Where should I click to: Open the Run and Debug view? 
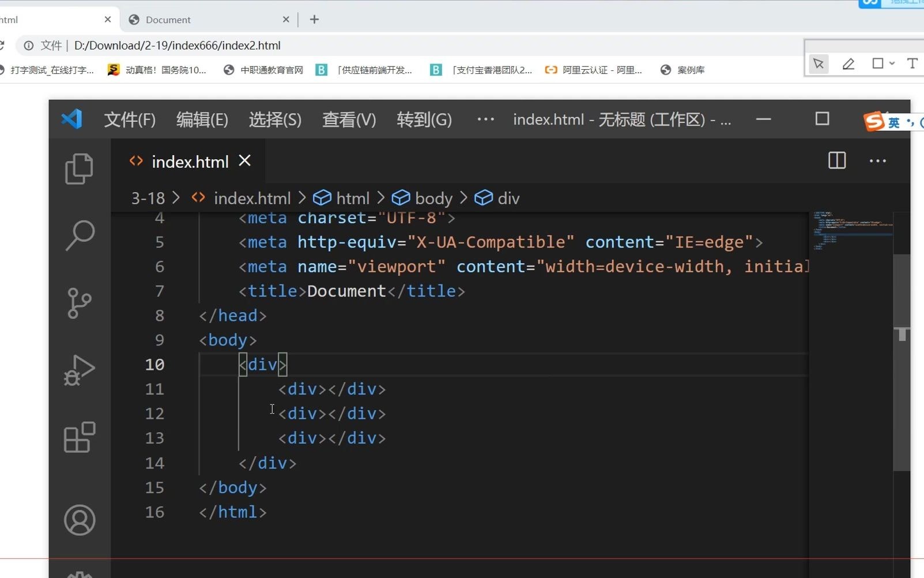pyautogui.click(x=80, y=370)
